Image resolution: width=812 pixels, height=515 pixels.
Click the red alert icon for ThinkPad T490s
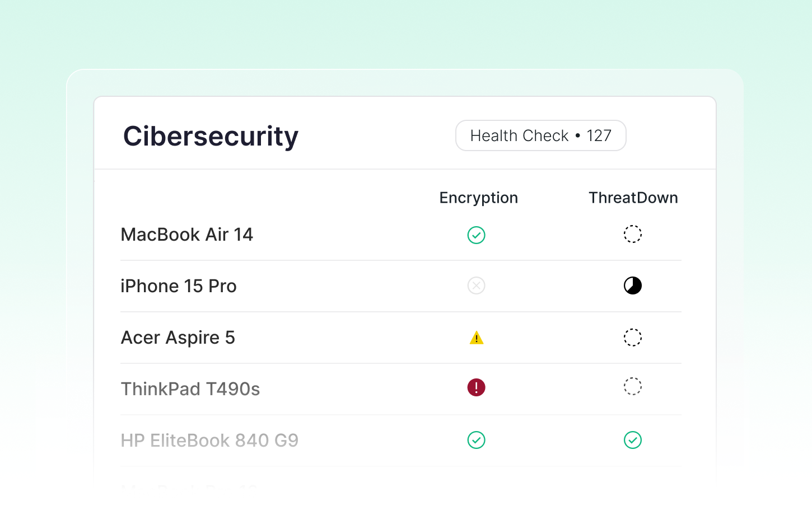476,387
